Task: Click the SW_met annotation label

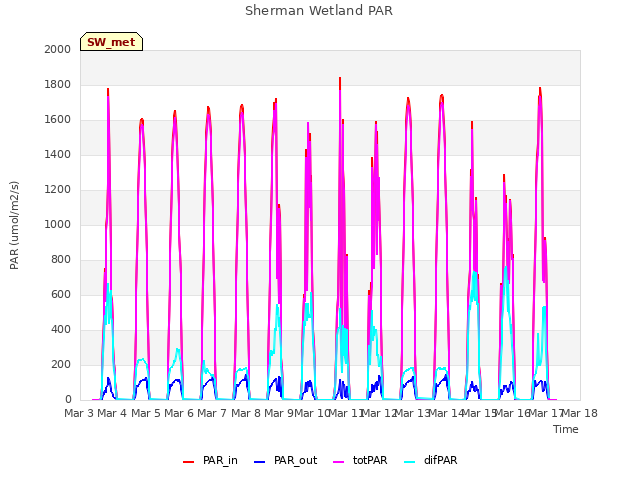Action: 111,42
